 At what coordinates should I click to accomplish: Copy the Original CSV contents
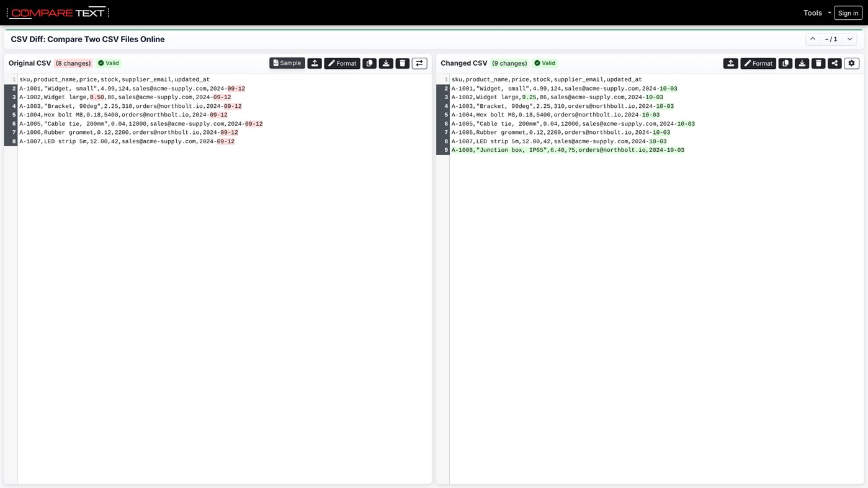tap(369, 63)
